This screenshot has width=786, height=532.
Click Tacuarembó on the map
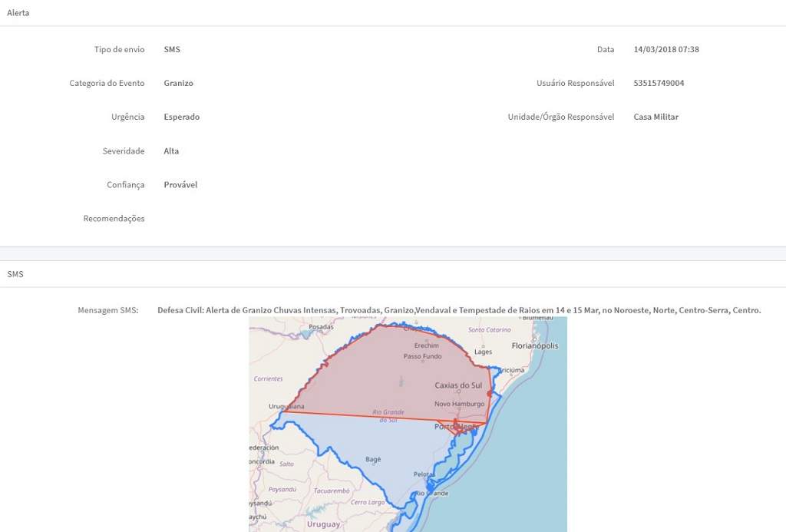point(332,491)
